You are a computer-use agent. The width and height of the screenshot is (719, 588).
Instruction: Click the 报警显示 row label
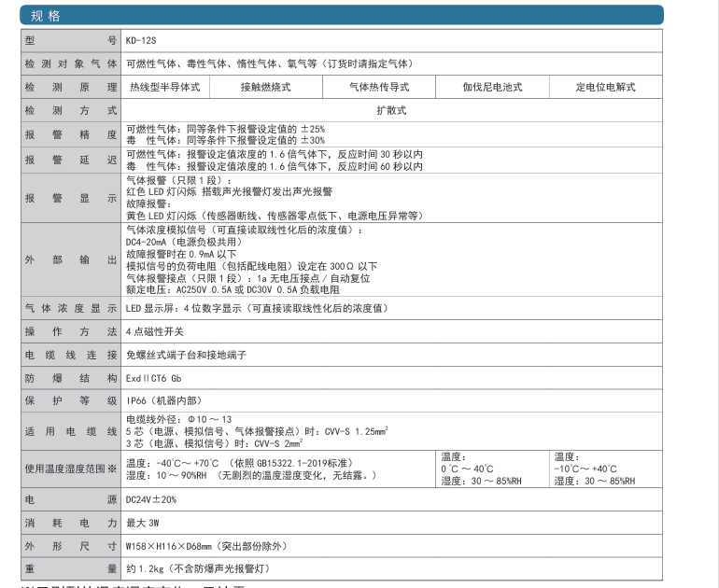[x=71, y=198]
